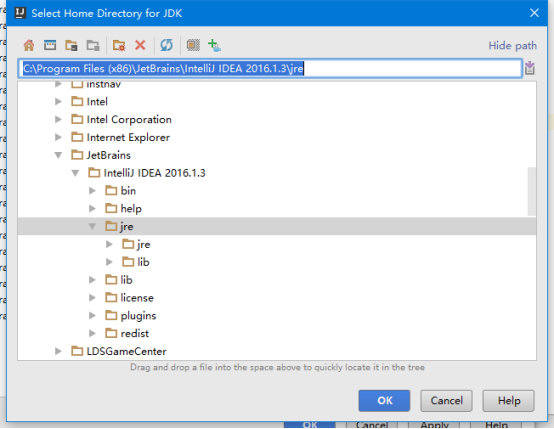The image size is (554, 429).
Task: Close the Select Home Directory dialog
Action: 534,13
